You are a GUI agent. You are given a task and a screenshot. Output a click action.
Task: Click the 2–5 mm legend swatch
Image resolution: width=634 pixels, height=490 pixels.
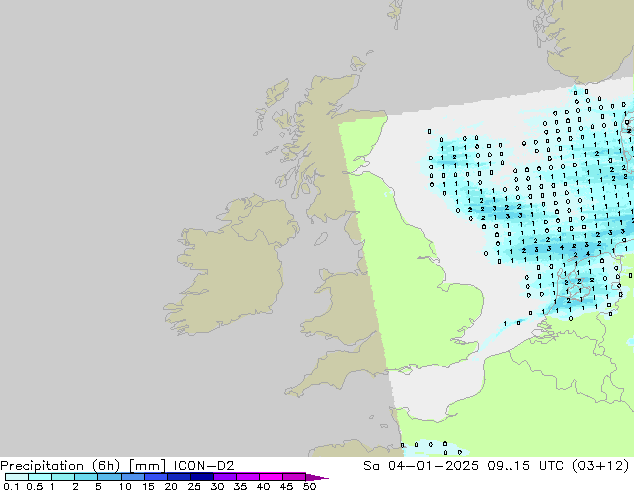pyautogui.click(x=86, y=477)
